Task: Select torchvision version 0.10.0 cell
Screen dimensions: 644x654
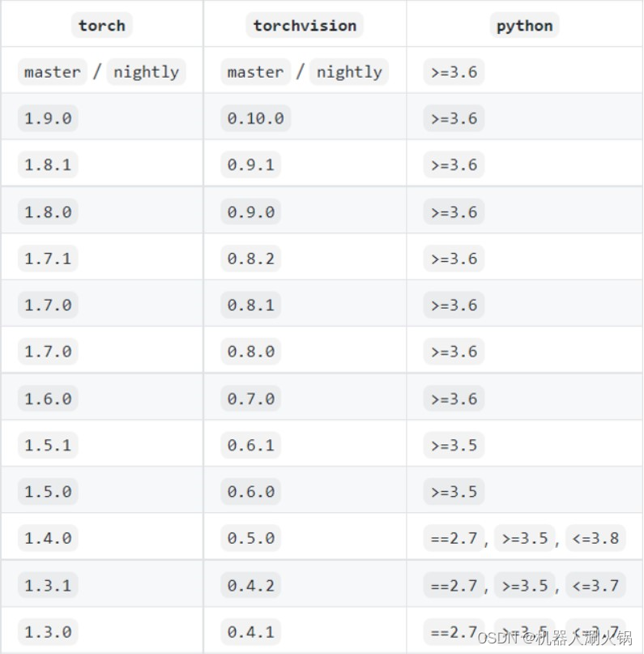Action: click(255, 118)
